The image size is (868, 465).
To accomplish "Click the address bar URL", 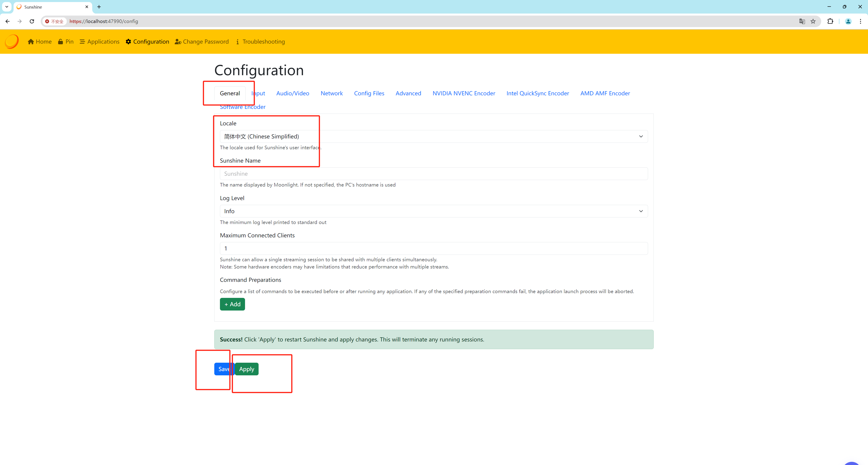I will point(104,21).
